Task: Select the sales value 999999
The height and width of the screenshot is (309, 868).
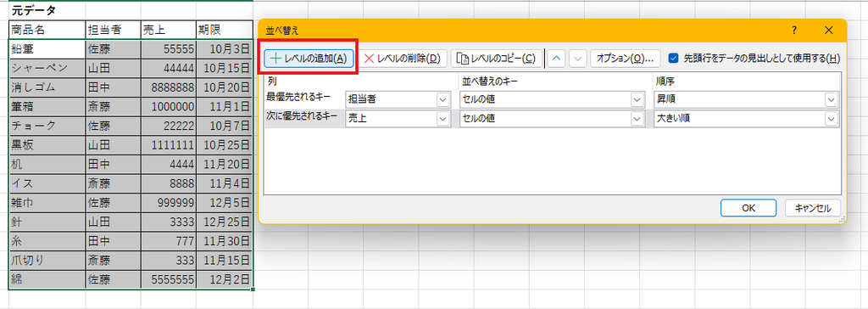Action: click(169, 203)
